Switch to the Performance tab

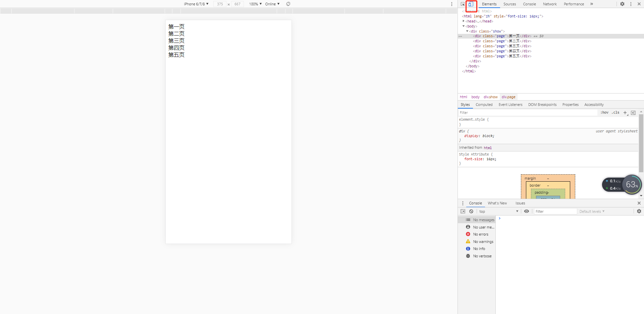tap(574, 4)
